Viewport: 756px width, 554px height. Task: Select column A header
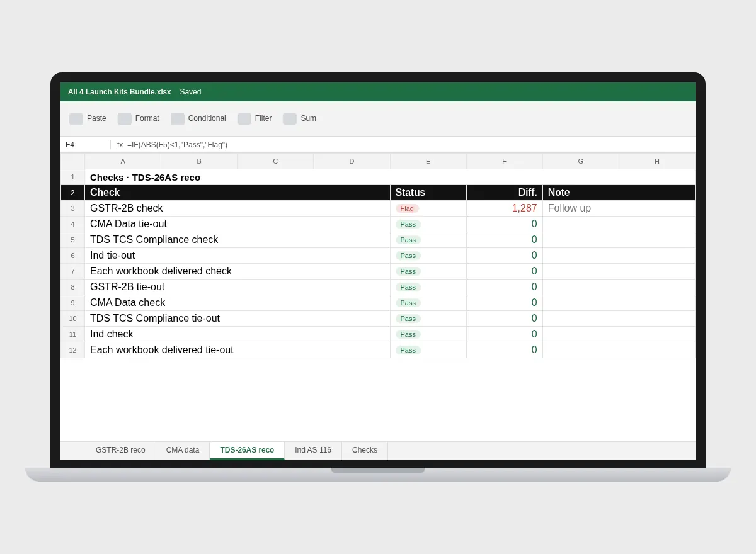tap(123, 161)
